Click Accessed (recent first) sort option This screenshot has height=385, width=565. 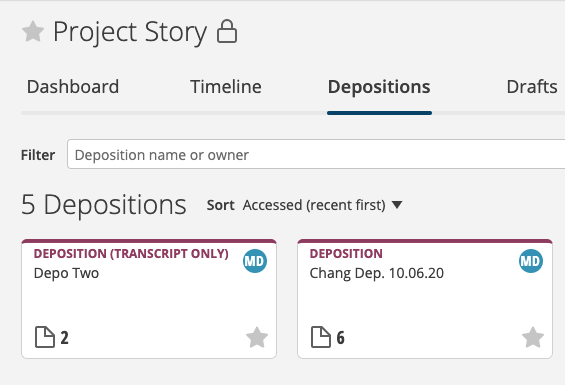314,205
